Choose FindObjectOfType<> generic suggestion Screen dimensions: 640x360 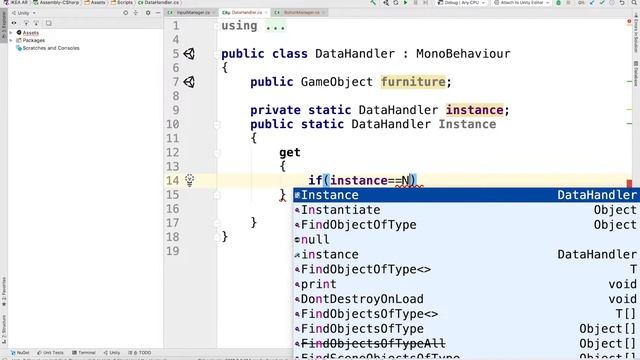(x=466, y=269)
